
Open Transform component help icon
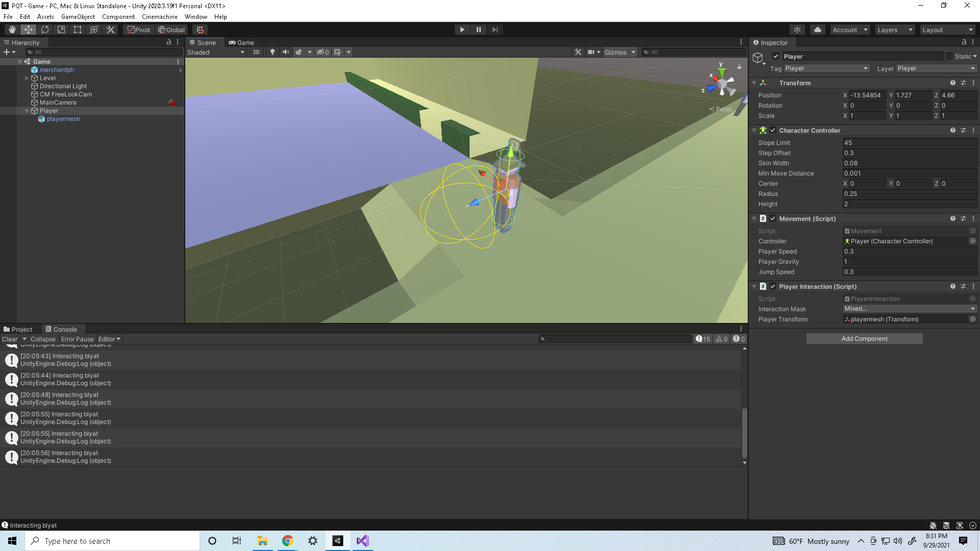tap(952, 83)
